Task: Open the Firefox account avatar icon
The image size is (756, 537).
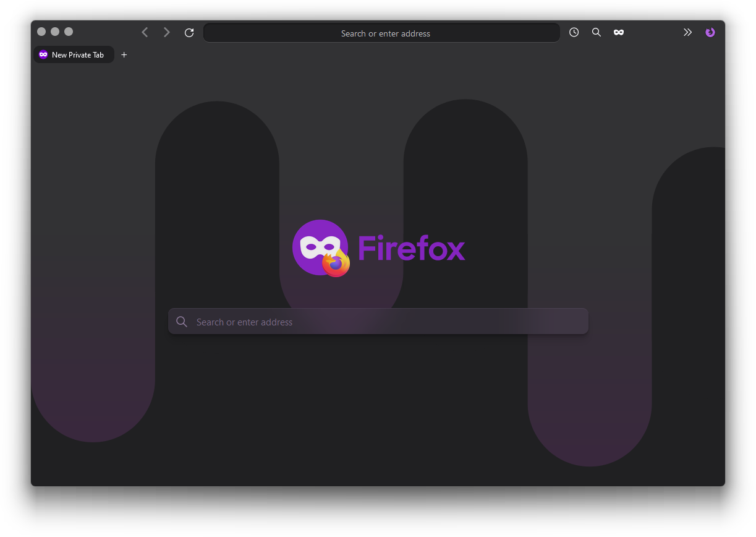Action: click(x=710, y=32)
